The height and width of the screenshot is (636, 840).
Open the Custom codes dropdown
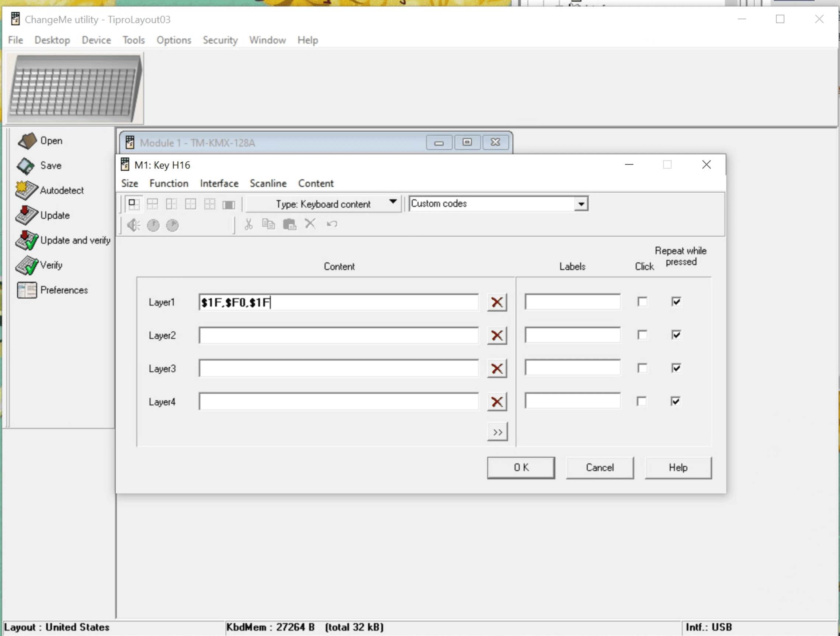(x=582, y=203)
